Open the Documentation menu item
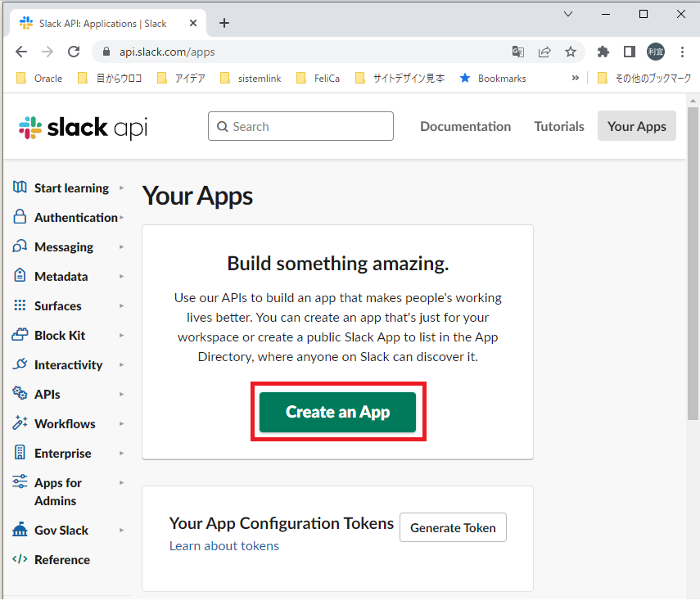Screen dimensions: 700x601 click(465, 126)
